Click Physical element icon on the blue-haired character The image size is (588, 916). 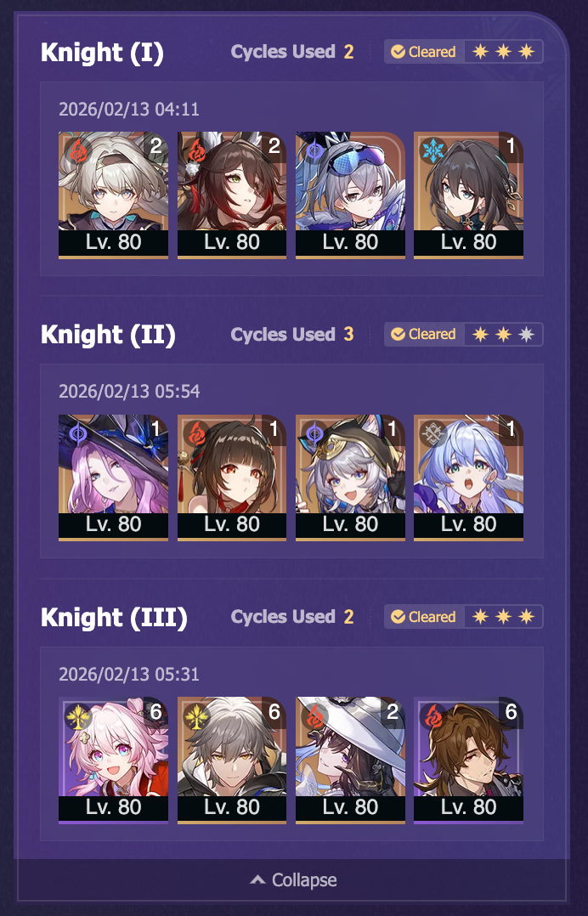[x=433, y=433]
